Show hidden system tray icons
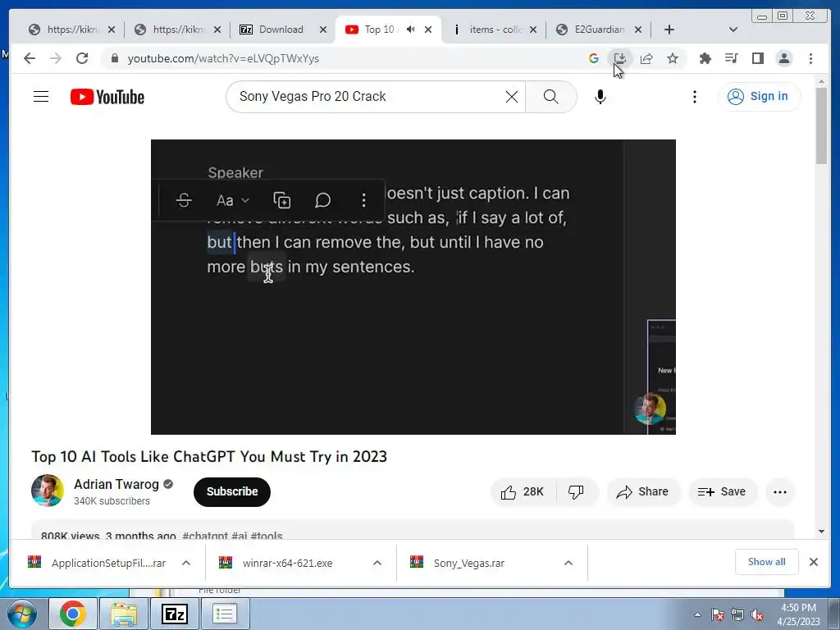 (x=697, y=614)
